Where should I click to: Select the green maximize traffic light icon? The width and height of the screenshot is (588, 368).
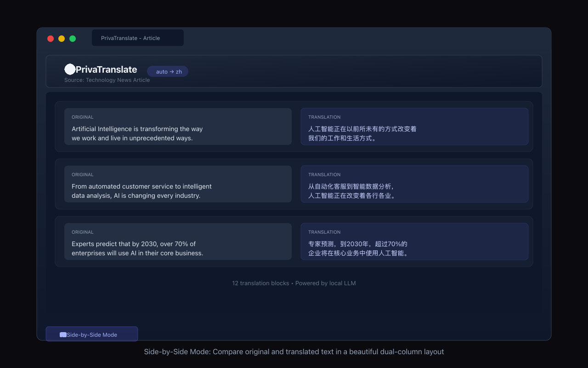[x=72, y=39]
